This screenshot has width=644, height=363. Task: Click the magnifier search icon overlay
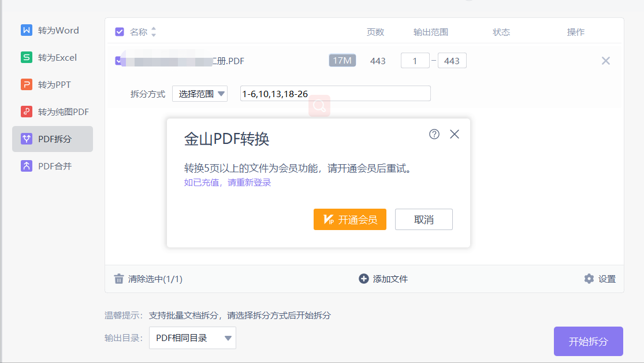click(319, 106)
